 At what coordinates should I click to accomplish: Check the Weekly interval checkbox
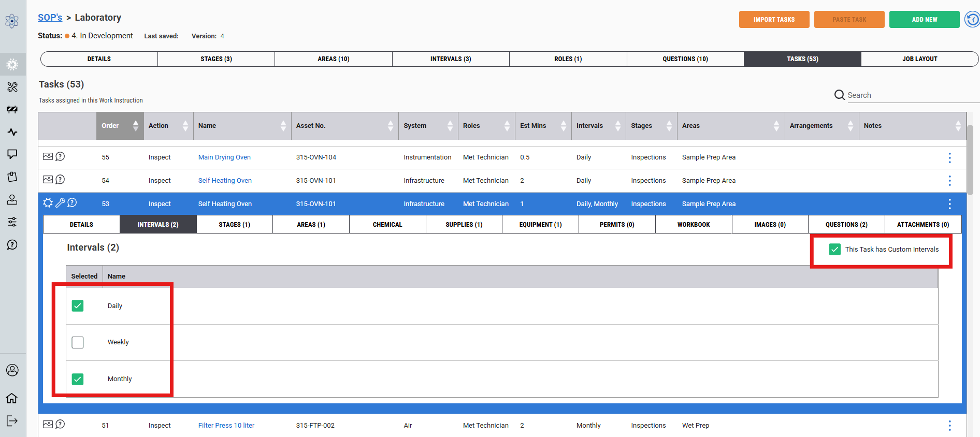click(78, 342)
